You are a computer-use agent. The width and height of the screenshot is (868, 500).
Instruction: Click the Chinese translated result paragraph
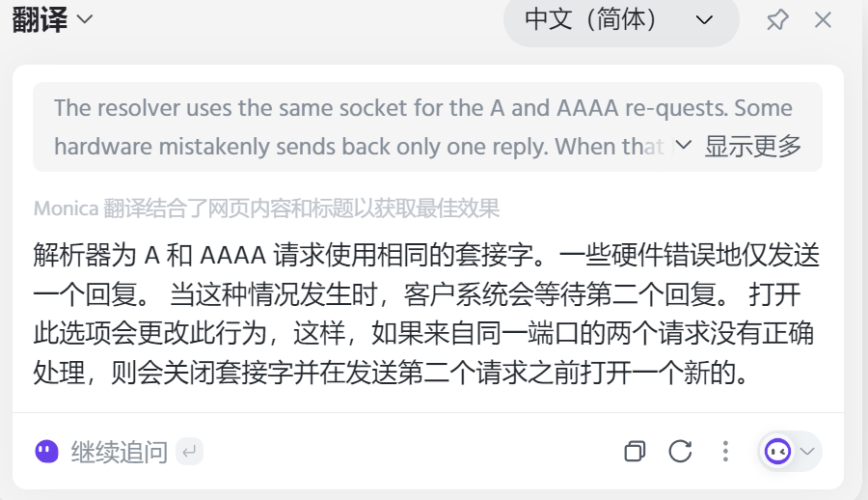coord(424,313)
